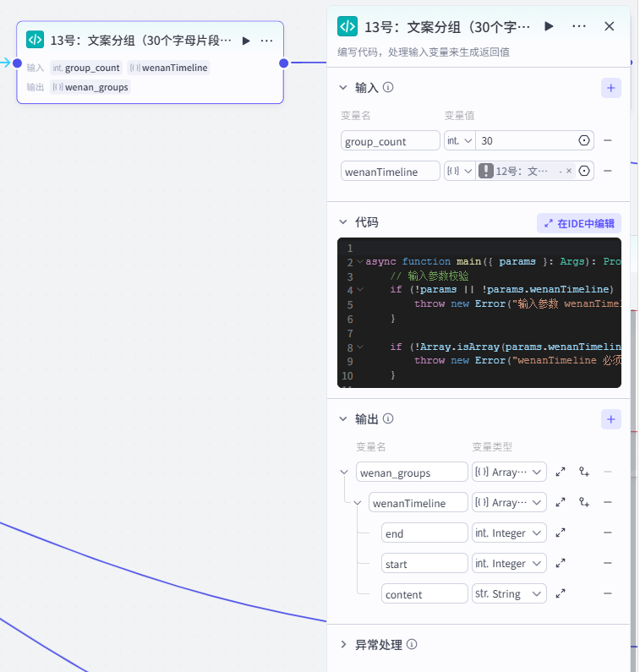Click the panel title 13号：文案分组
Image resolution: width=640 pixels, height=672 pixels.
[447, 26]
